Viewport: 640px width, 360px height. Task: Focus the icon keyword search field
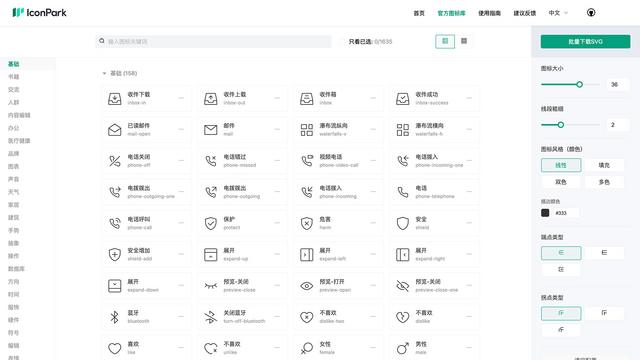point(214,41)
